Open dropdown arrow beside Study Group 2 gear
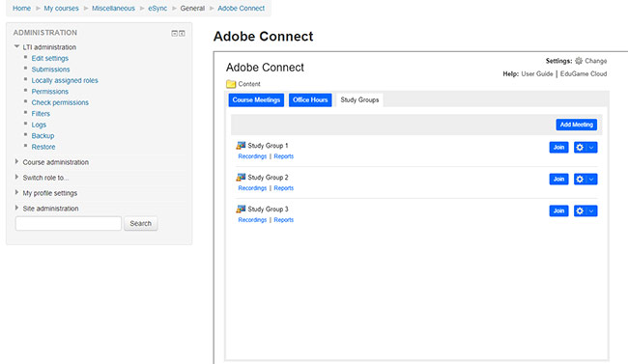 click(x=591, y=179)
